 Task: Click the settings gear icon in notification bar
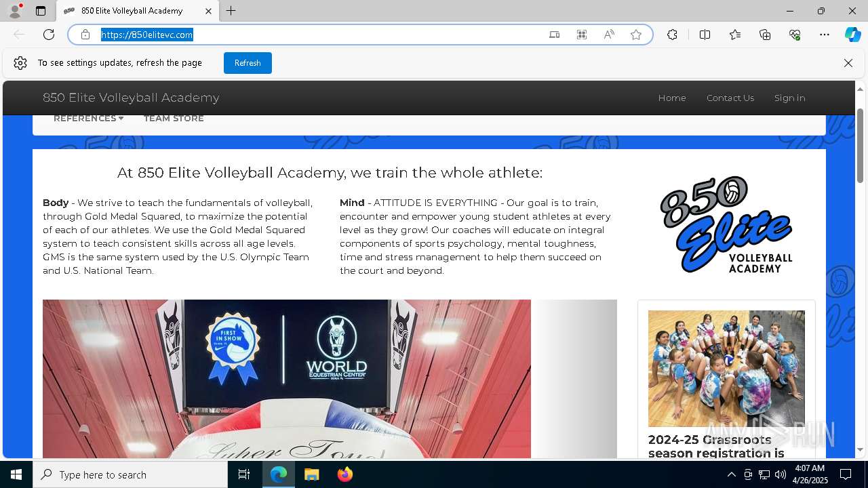(20, 63)
